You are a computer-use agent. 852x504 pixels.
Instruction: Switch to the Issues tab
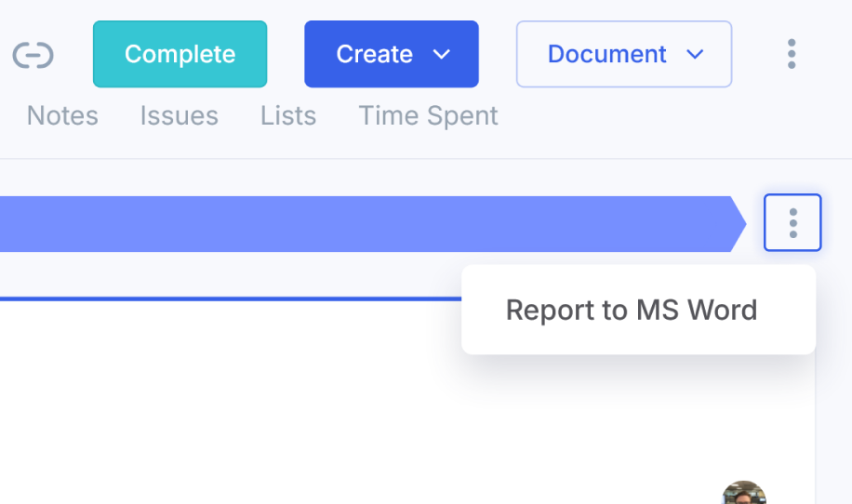[x=180, y=115]
